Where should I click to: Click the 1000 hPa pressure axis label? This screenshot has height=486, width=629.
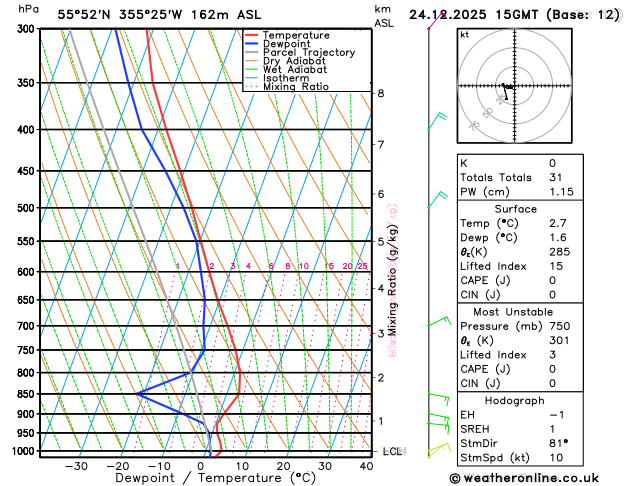(24, 451)
